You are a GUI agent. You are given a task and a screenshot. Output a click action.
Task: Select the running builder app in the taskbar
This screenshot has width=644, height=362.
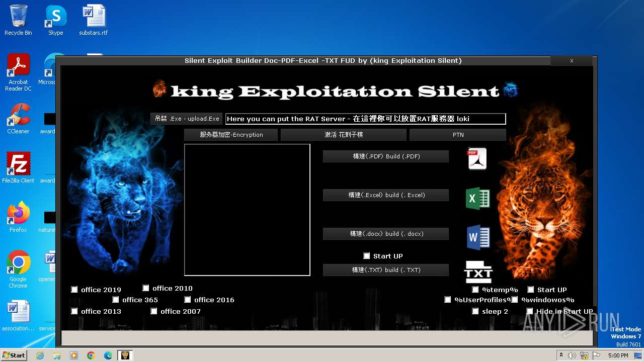click(x=125, y=355)
